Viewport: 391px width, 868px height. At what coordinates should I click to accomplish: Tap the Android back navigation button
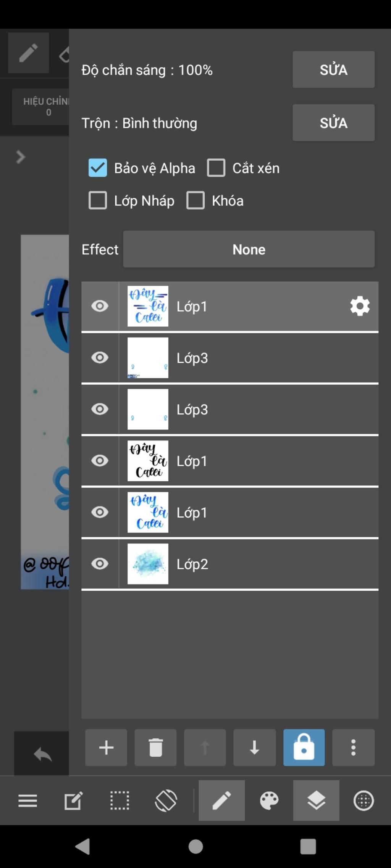coord(82,847)
